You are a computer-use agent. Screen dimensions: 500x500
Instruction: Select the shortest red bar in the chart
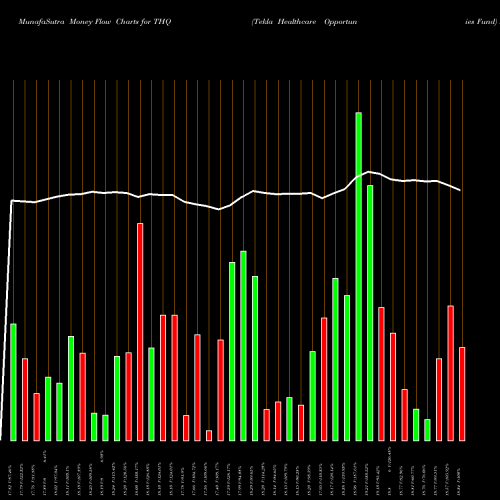(209, 436)
